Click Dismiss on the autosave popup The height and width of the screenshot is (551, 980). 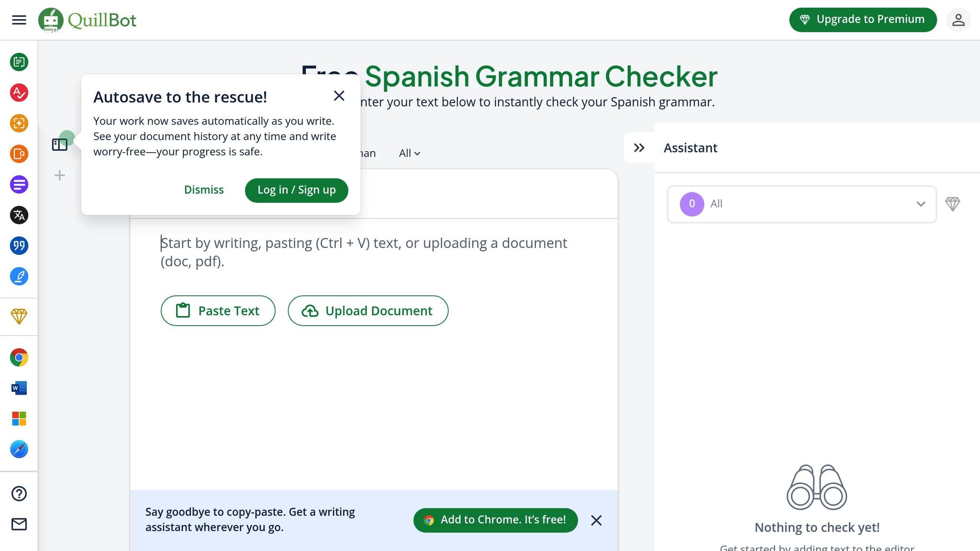tap(204, 190)
